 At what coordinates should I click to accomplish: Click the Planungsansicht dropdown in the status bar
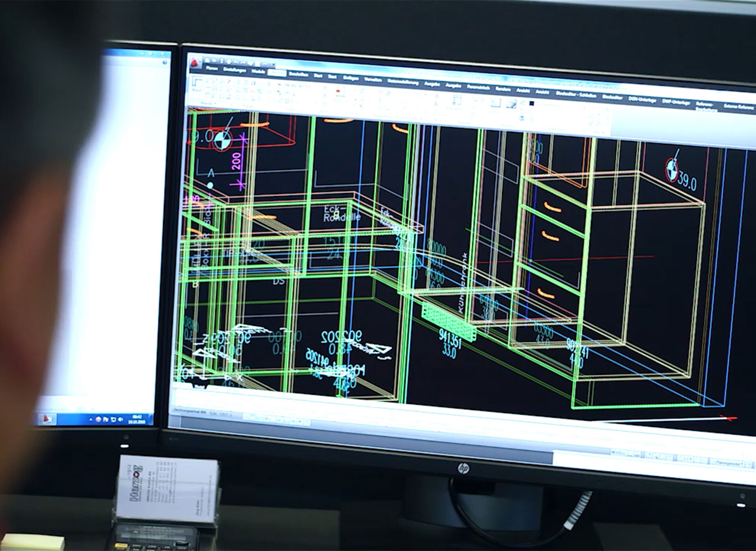point(728,463)
